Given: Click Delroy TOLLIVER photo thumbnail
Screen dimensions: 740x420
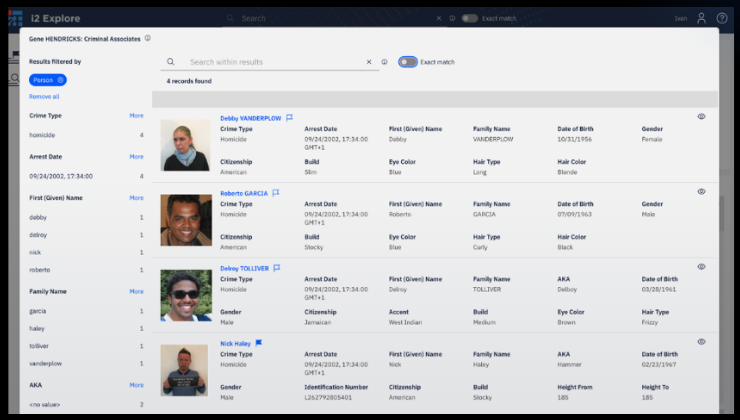Looking at the screenshot, I should click(186, 295).
